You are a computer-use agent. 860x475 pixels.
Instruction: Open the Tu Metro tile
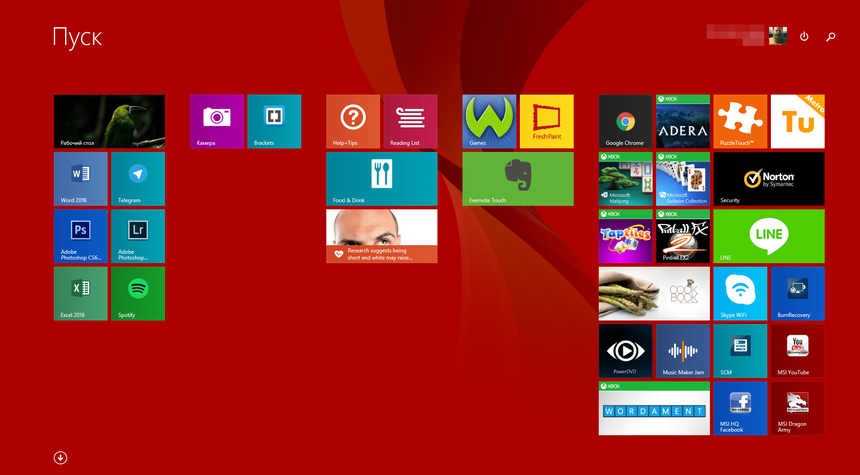point(797,121)
